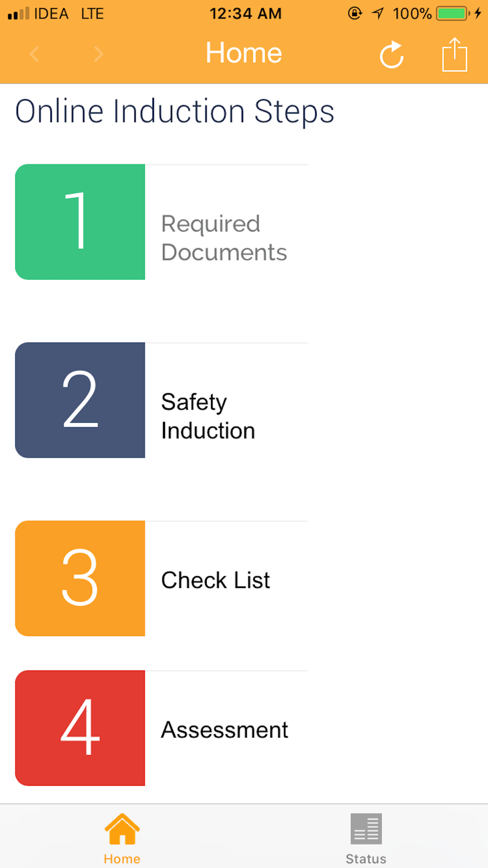The height and width of the screenshot is (868, 488).
Task: Tap the orange step 3 tile
Action: coord(80,578)
